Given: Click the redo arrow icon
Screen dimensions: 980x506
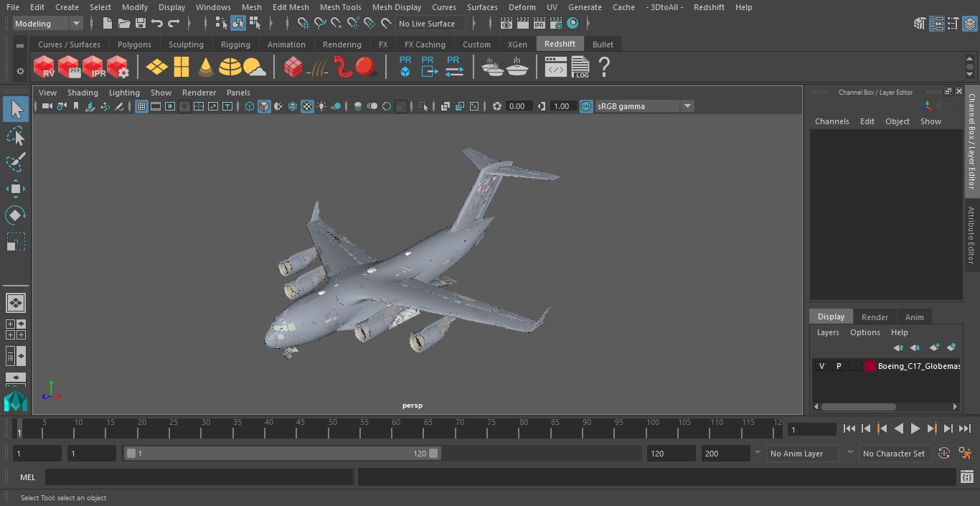Looking at the screenshot, I should point(174,24).
